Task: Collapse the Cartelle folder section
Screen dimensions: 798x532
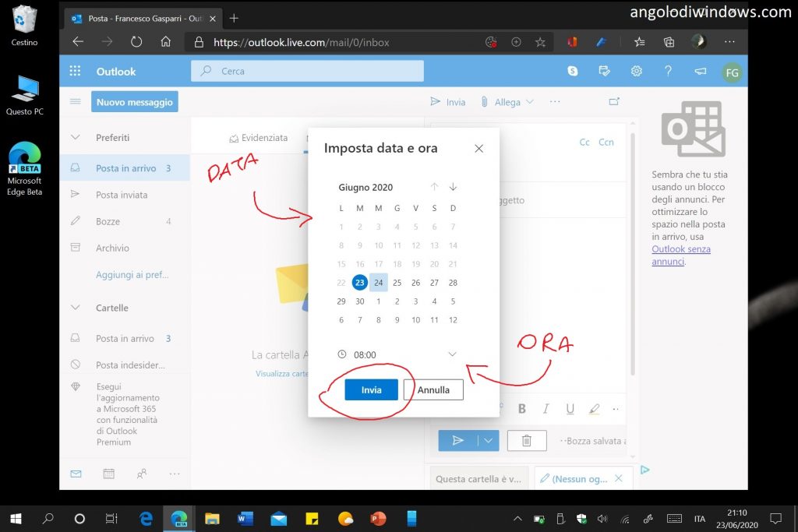Action: 76,308
